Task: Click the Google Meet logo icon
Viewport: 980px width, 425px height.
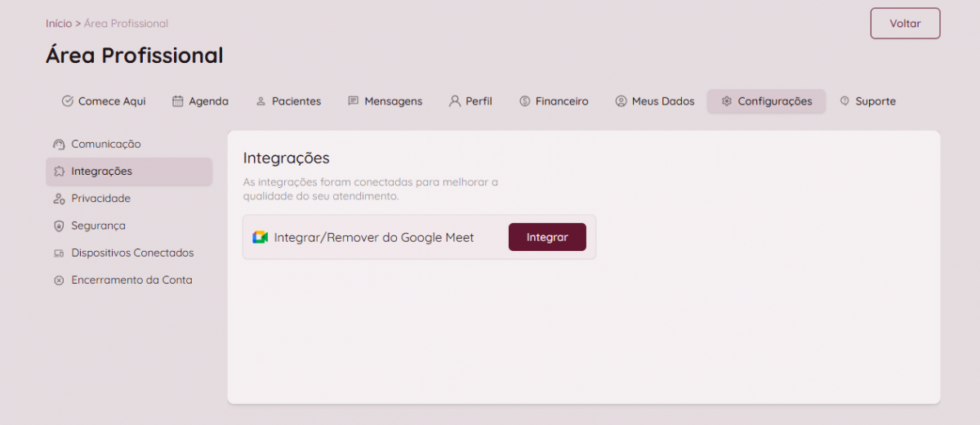Action: pos(260,237)
